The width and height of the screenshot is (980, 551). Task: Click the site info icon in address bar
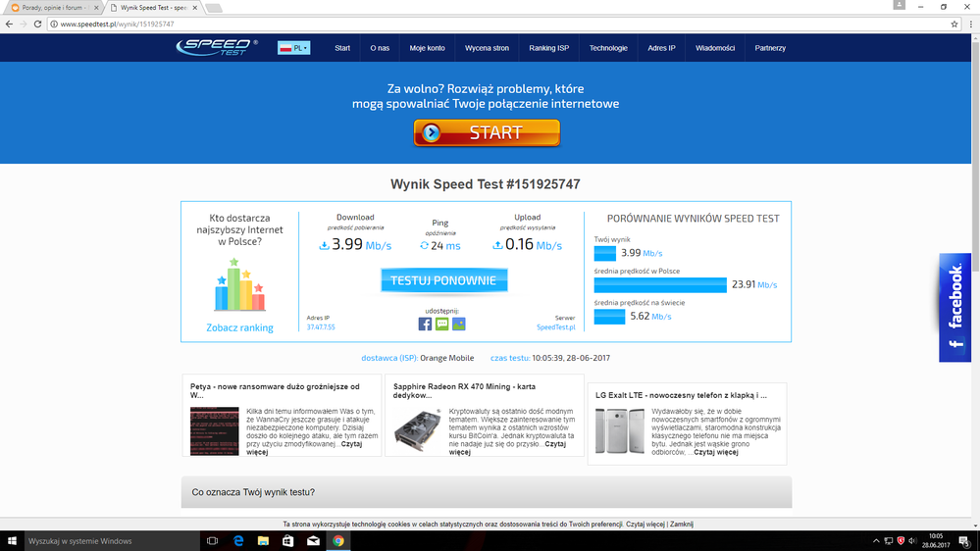tap(54, 24)
